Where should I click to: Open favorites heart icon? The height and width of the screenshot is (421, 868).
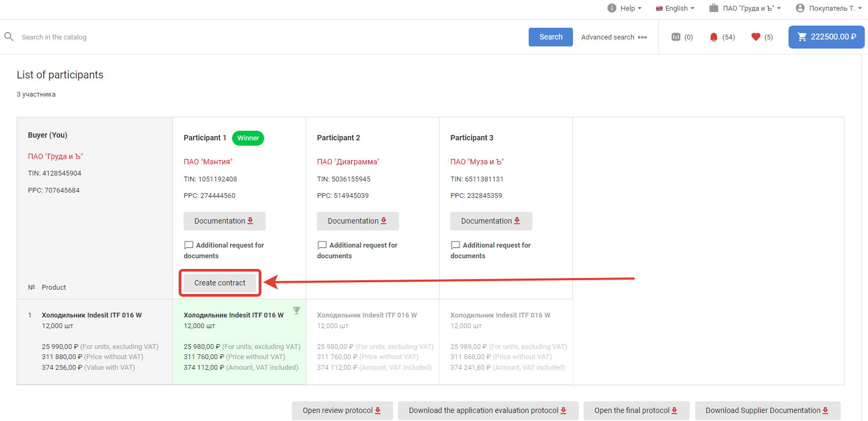click(755, 37)
